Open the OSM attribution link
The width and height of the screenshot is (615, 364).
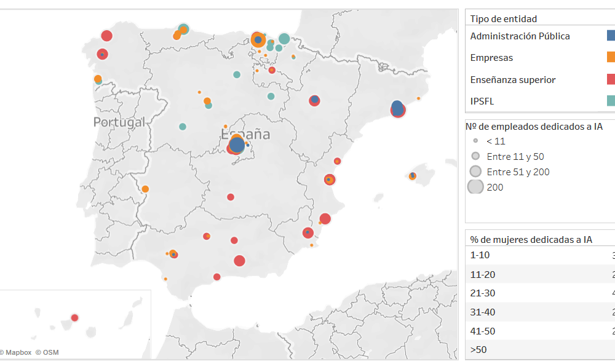click(x=47, y=353)
